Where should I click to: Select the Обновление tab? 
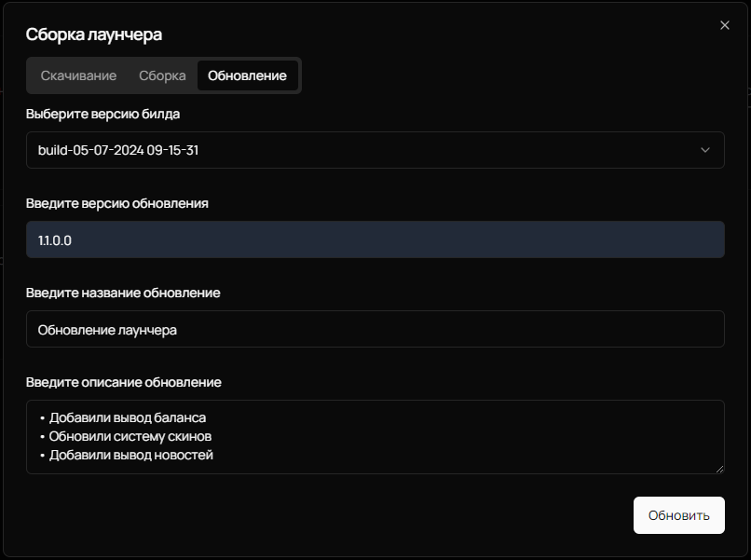[248, 75]
